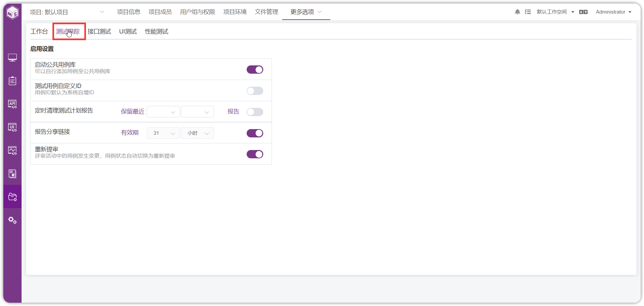Image resolution: width=644 pixels, height=306 pixels.
Task: Open the API testing sidebar icon
Action: point(13,104)
